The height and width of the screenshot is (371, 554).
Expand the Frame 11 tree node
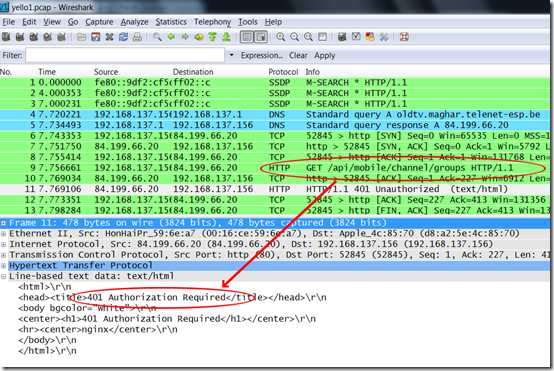3,223
